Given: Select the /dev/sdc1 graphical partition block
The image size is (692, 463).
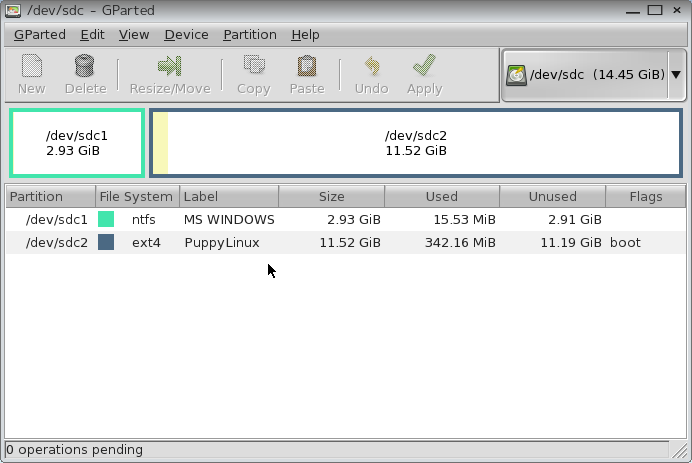Looking at the screenshot, I should (77, 143).
